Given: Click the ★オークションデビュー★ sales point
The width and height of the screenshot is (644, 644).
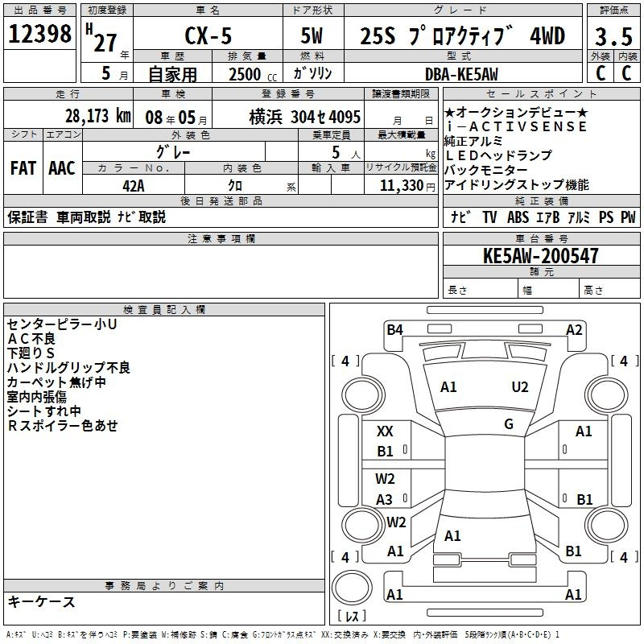Looking at the screenshot, I should pyautogui.click(x=516, y=112).
